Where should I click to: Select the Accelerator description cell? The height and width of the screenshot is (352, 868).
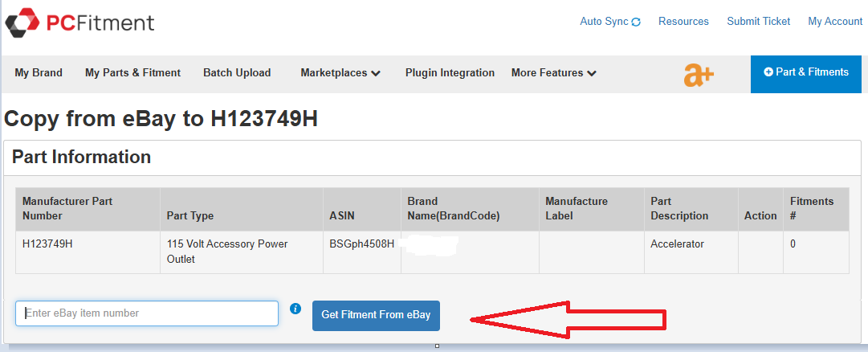point(691,252)
